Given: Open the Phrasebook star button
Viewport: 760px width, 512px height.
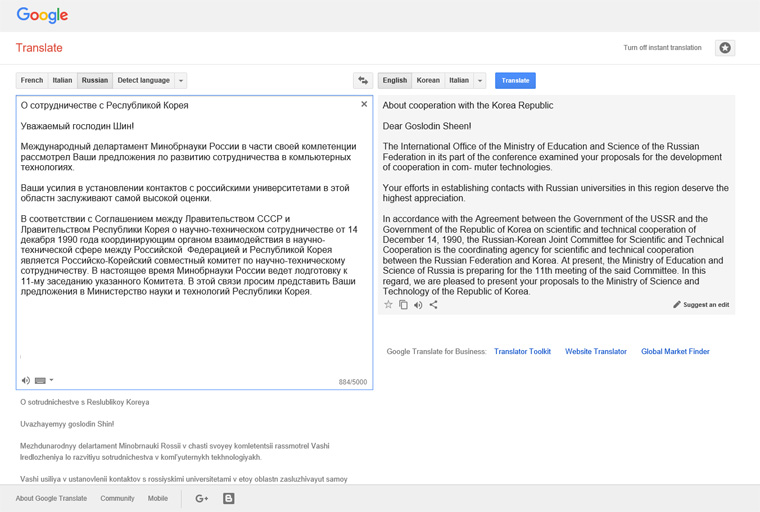Looking at the screenshot, I should coord(725,48).
